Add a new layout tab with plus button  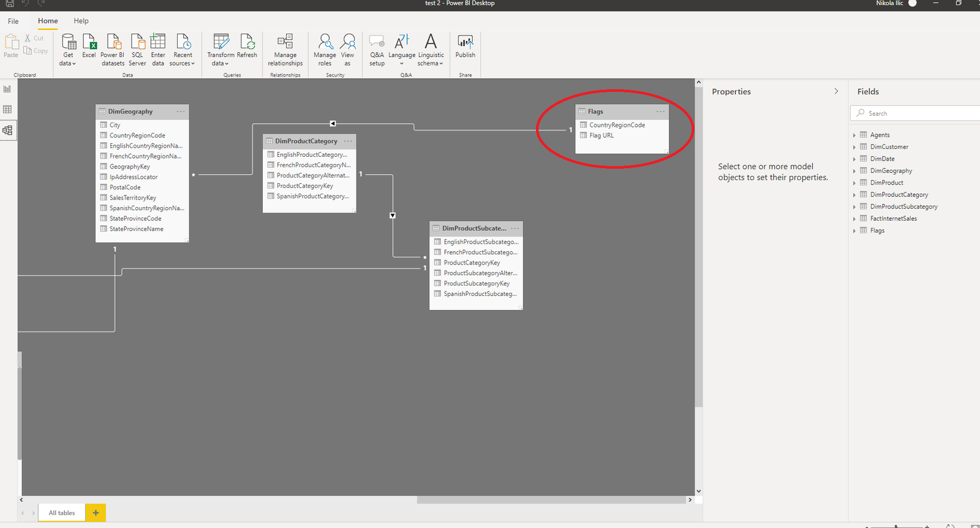96,513
